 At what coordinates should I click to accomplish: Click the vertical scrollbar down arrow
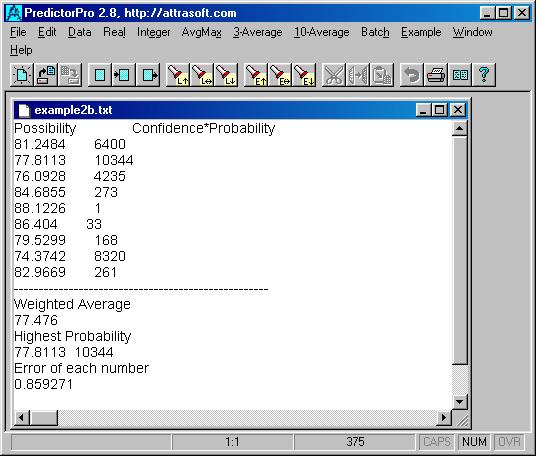point(459,402)
